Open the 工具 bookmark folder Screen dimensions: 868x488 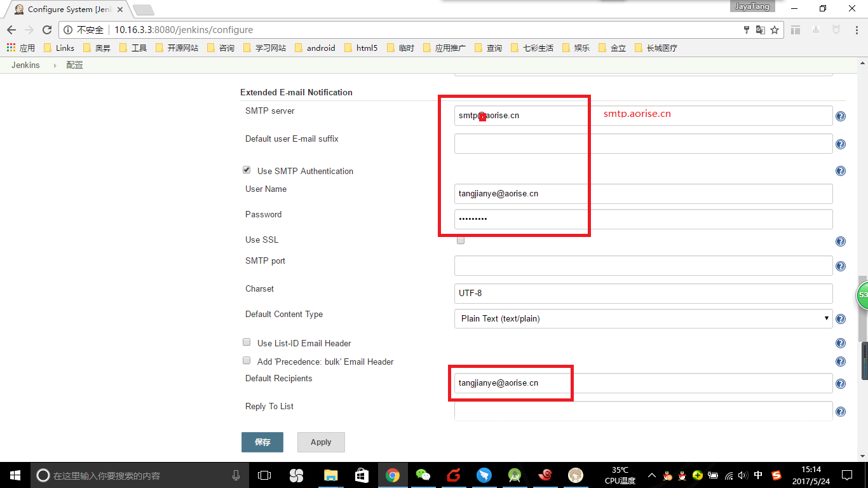pos(133,48)
